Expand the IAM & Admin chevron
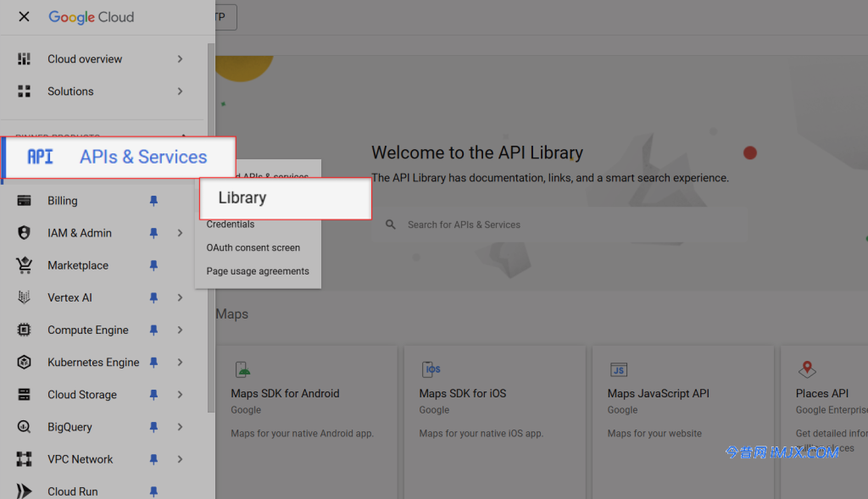 point(180,233)
